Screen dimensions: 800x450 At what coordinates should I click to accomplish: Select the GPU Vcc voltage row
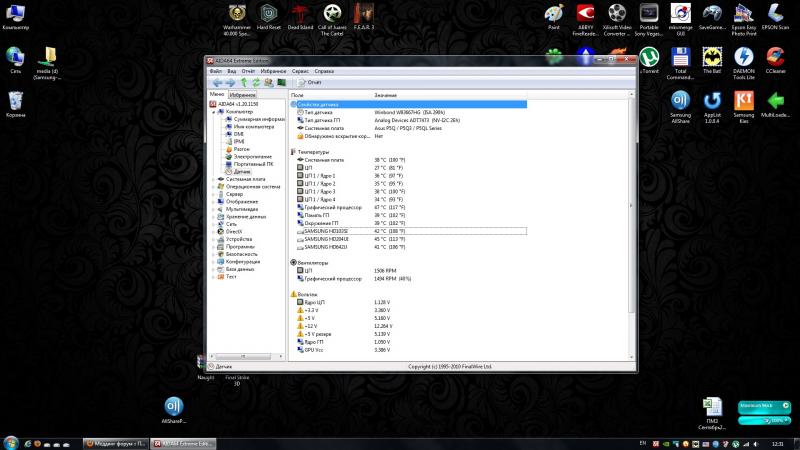coord(409,350)
